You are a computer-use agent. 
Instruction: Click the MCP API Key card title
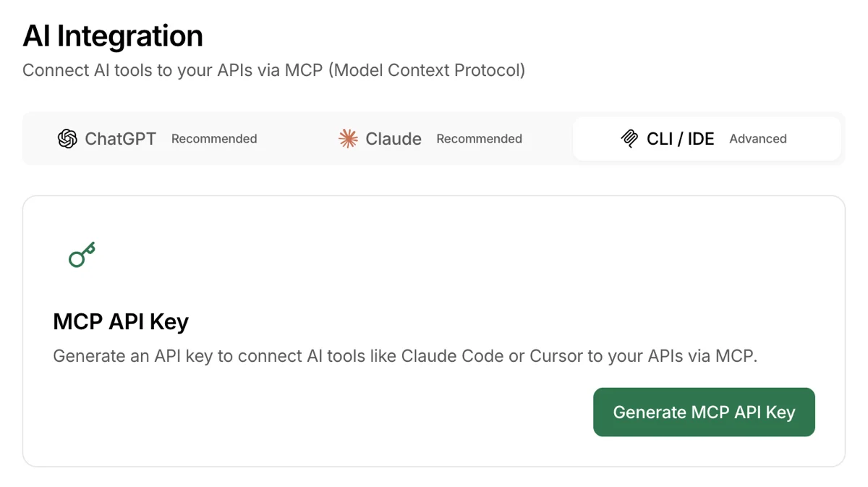[120, 321]
